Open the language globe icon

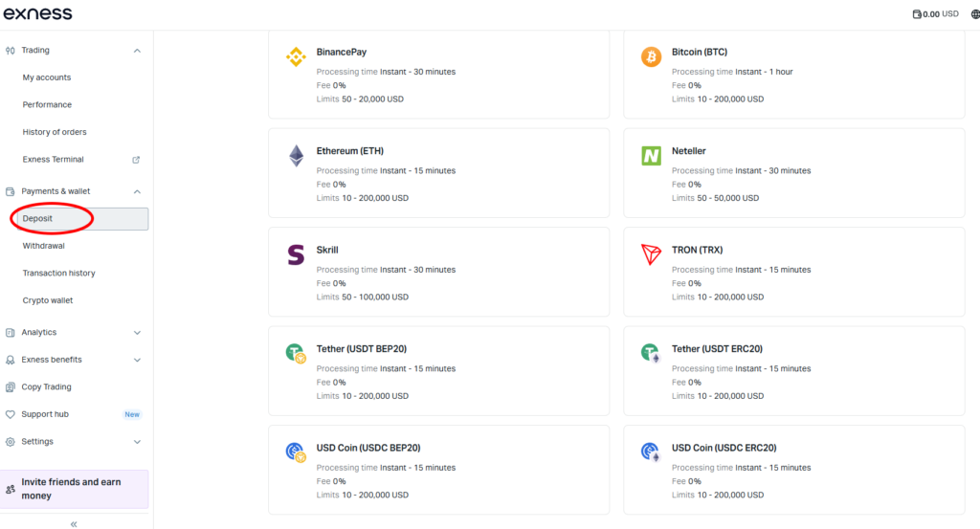point(974,14)
